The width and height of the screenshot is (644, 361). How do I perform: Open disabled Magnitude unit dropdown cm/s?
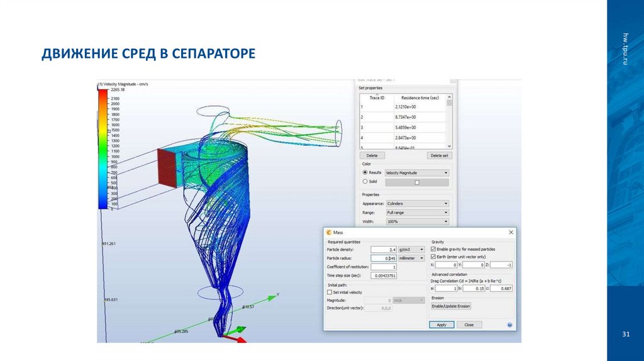click(409, 301)
